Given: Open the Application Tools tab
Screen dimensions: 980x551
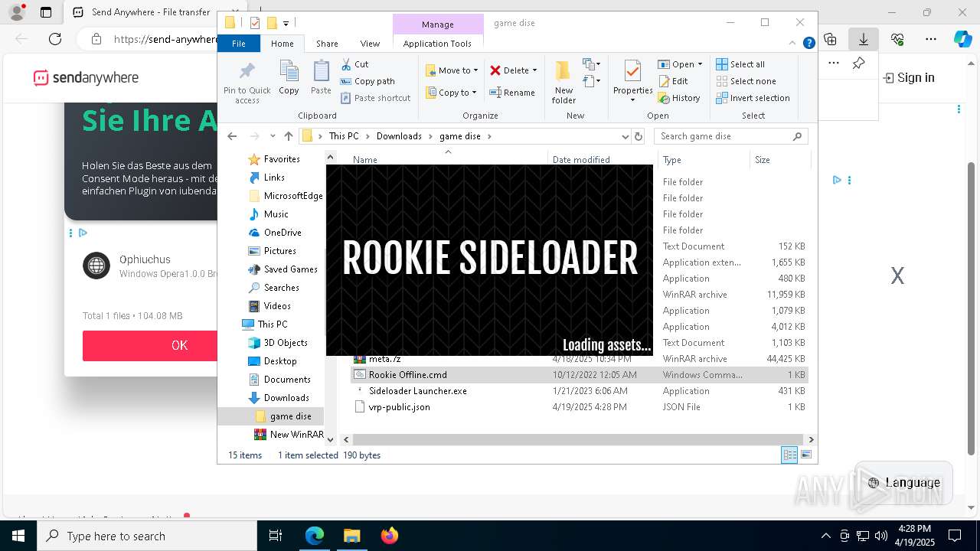Looking at the screenshot, I should (x=437, y=44).
